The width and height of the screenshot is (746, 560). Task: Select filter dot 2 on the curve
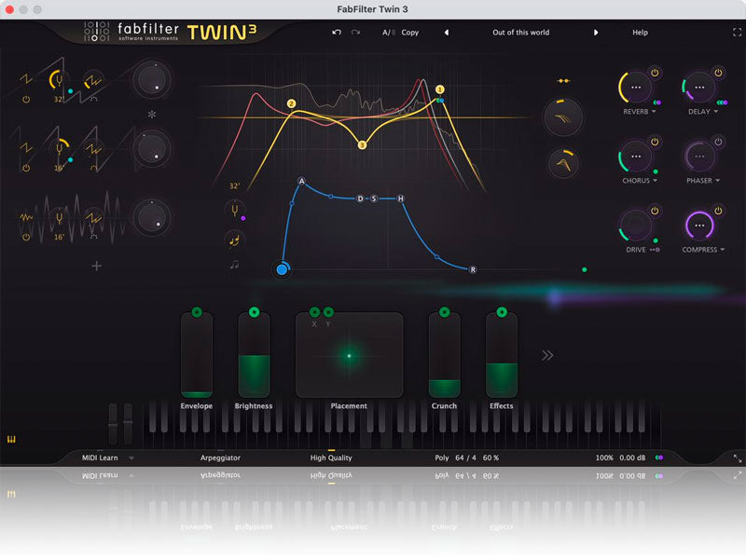291,103
